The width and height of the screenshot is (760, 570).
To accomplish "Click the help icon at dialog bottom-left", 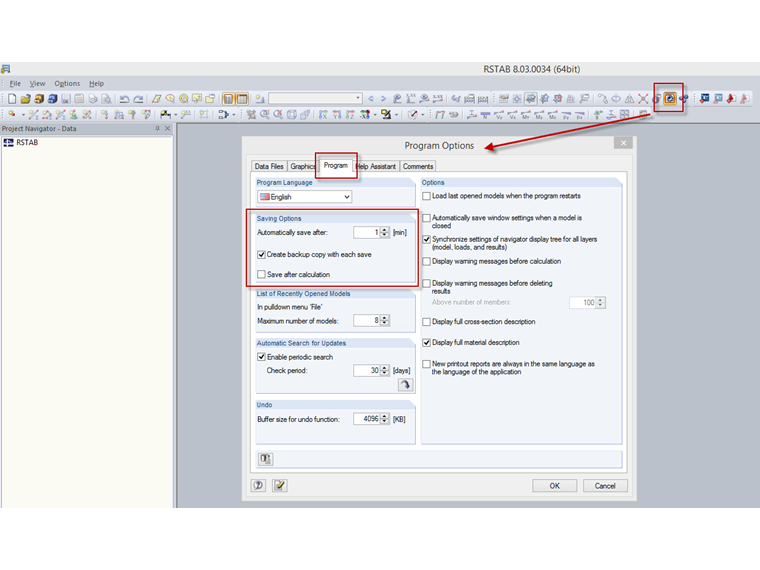I will (258, 485).
